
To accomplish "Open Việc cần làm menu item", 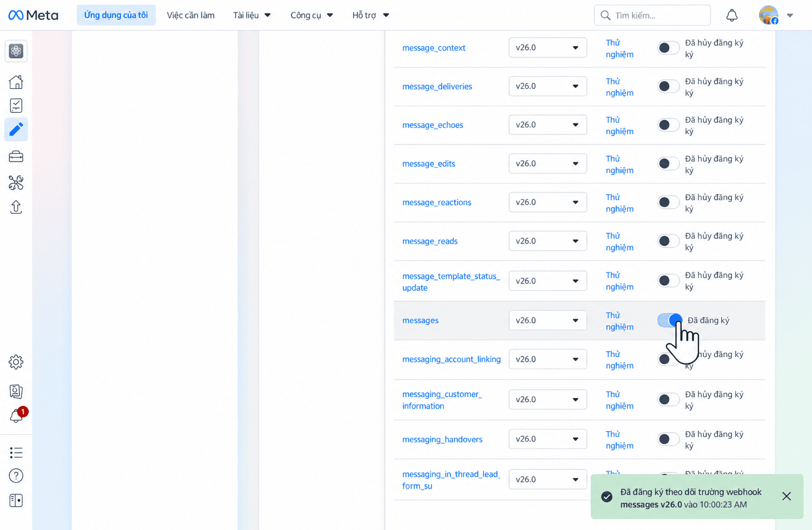I will pos(190,15).
